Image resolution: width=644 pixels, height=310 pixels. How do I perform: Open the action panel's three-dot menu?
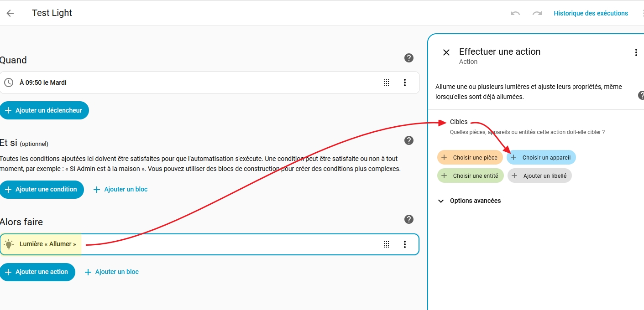pos(636,52)
